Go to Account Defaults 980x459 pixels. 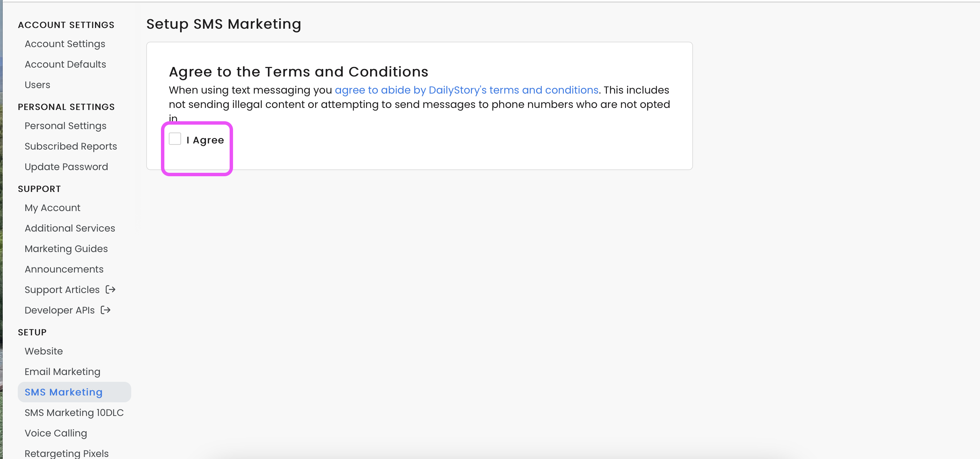[65, 64]
